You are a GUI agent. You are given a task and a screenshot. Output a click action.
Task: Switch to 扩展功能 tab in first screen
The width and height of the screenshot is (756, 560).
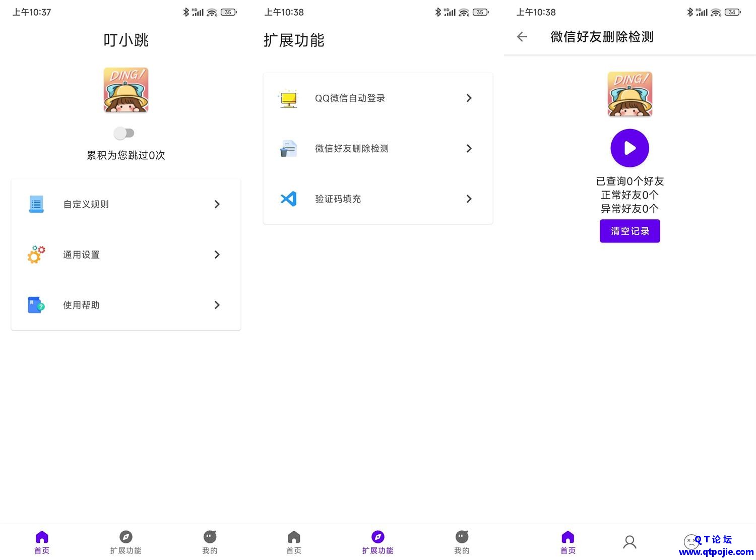click(126, 542)
